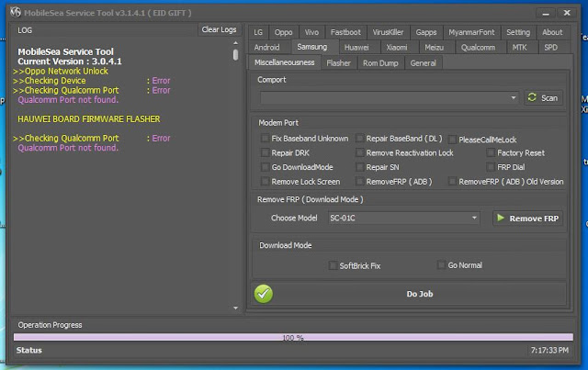Check the FRP Dial option
Viewport: 588px width, 370px height.
(491, 167)
